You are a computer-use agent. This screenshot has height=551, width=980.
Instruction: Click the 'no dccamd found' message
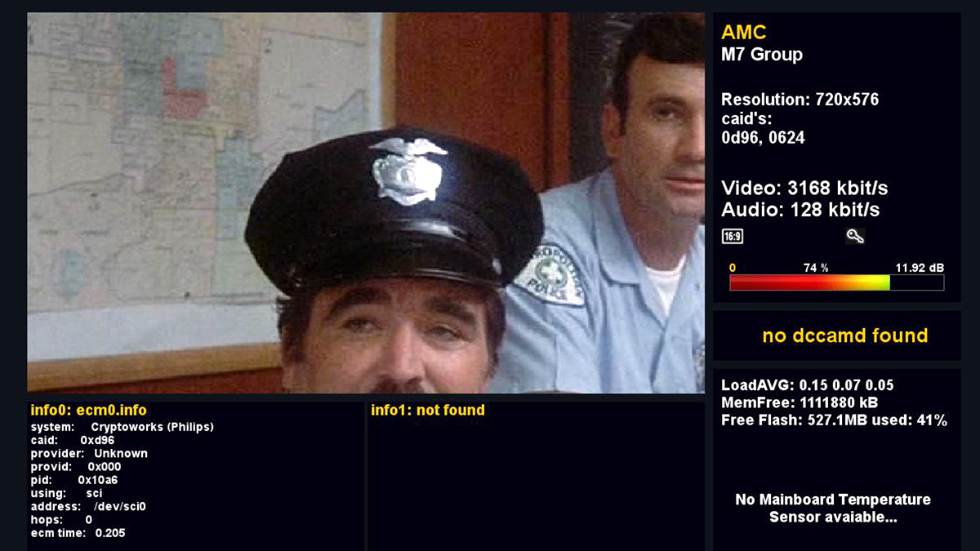click(845, 335)
